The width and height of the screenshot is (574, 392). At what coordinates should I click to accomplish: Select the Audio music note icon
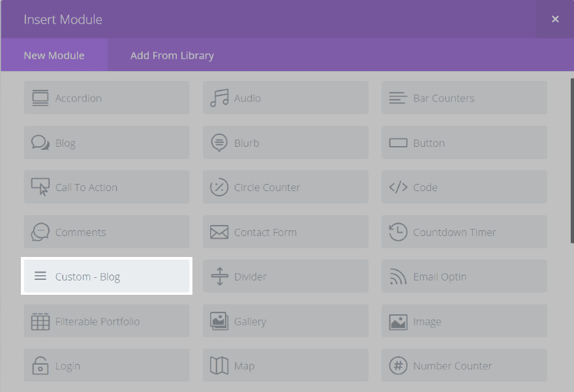(x=219, y=98)
